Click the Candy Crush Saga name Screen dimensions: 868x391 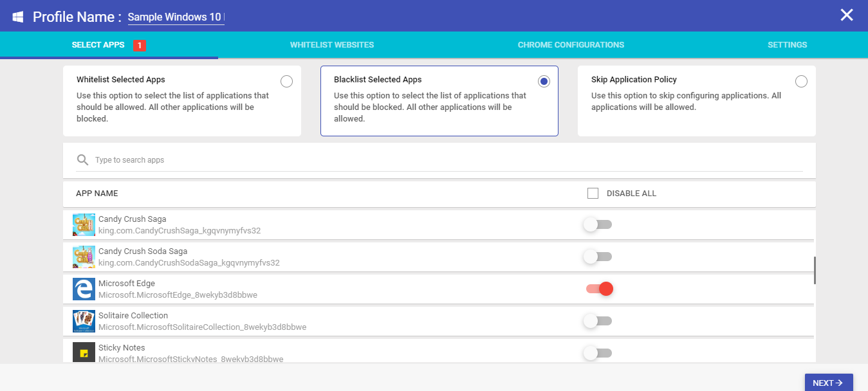(x=133, y=219)
